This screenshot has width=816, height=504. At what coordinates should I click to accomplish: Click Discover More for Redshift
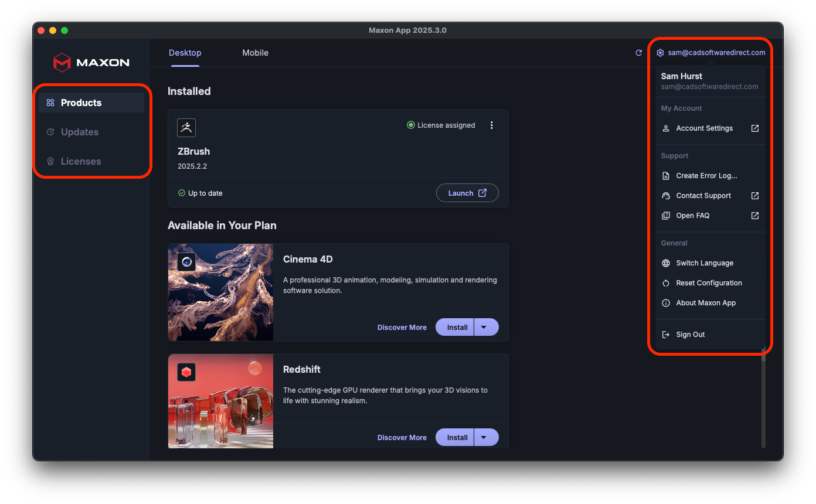(402, 438)
